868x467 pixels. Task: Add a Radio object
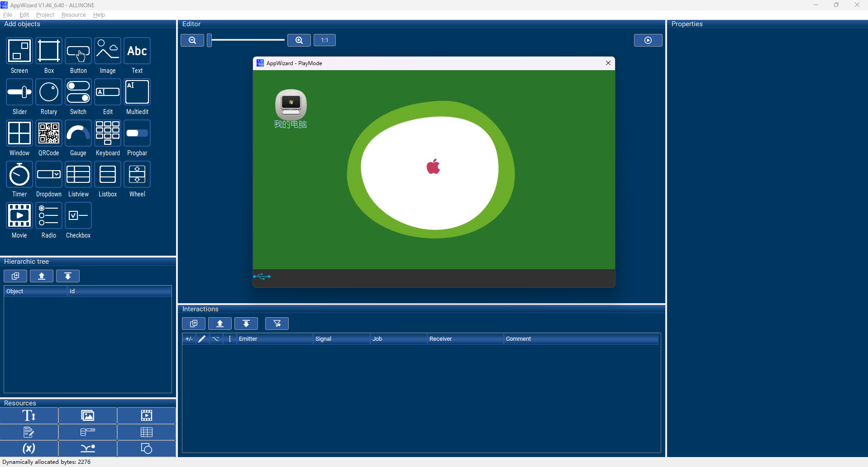coord(49,215)
